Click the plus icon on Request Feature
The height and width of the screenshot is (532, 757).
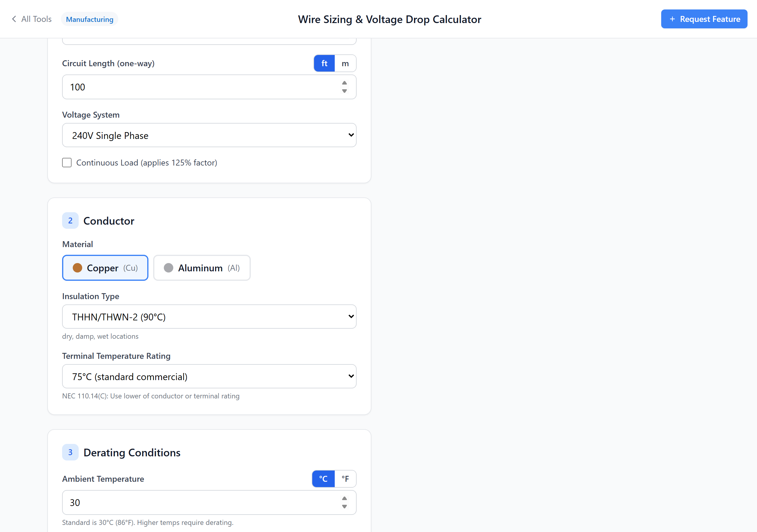pos(673,19)
